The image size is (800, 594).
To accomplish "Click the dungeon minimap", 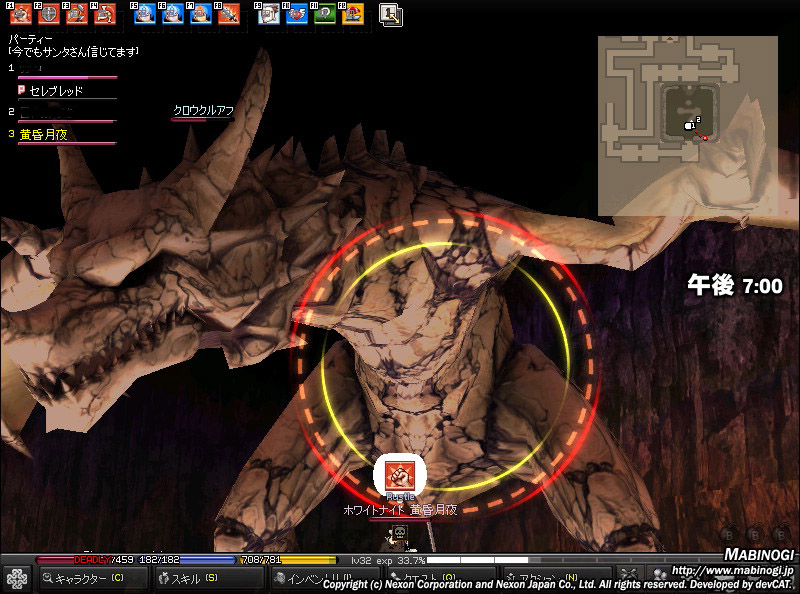I will tap(688, 126).
